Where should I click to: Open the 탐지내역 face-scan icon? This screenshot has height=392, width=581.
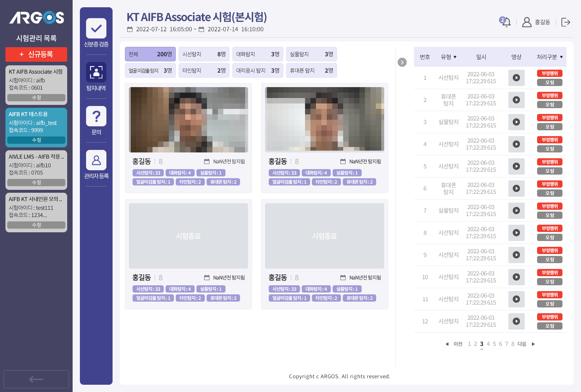pos(96,72)
